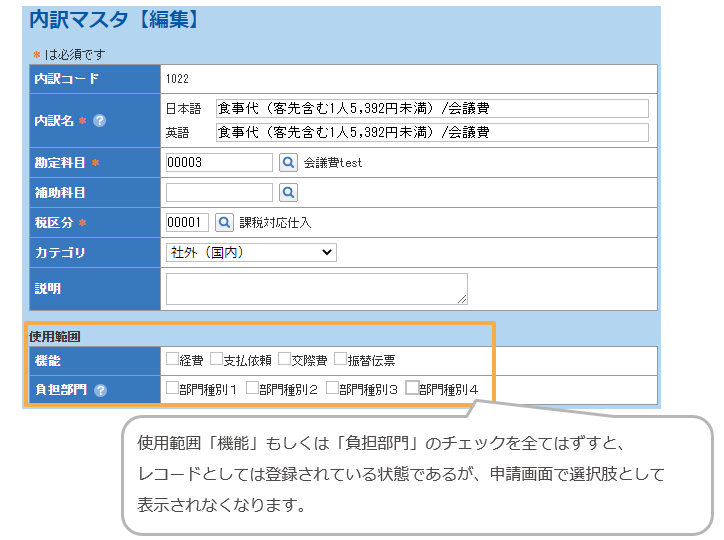Tick the 部門種別4 checkbox
This screenshot has width=724, height=540.
(x=412, y=389)
